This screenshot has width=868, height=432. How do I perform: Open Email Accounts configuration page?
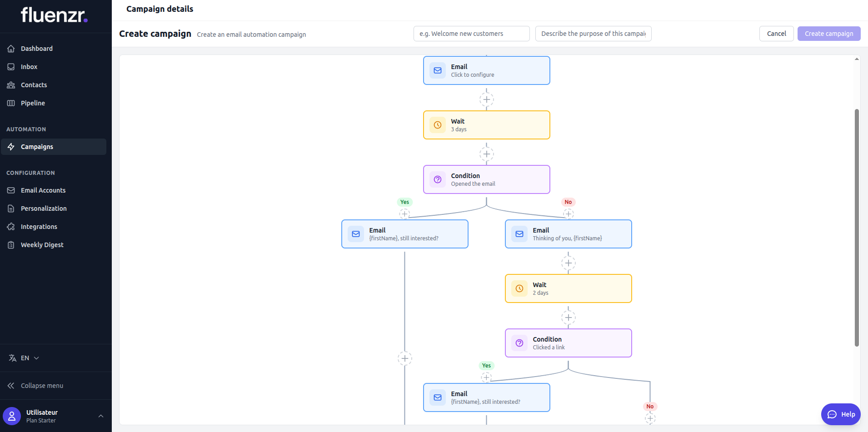[x=43, y=190]
